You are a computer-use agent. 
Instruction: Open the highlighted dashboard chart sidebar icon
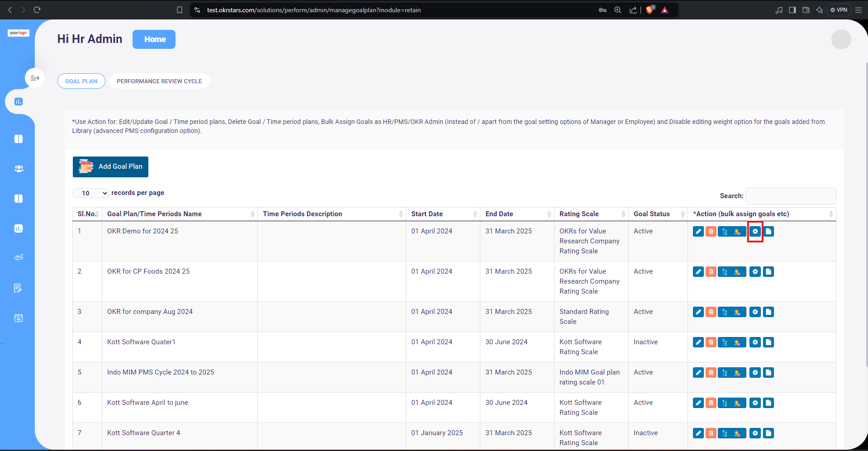point(19,102)
